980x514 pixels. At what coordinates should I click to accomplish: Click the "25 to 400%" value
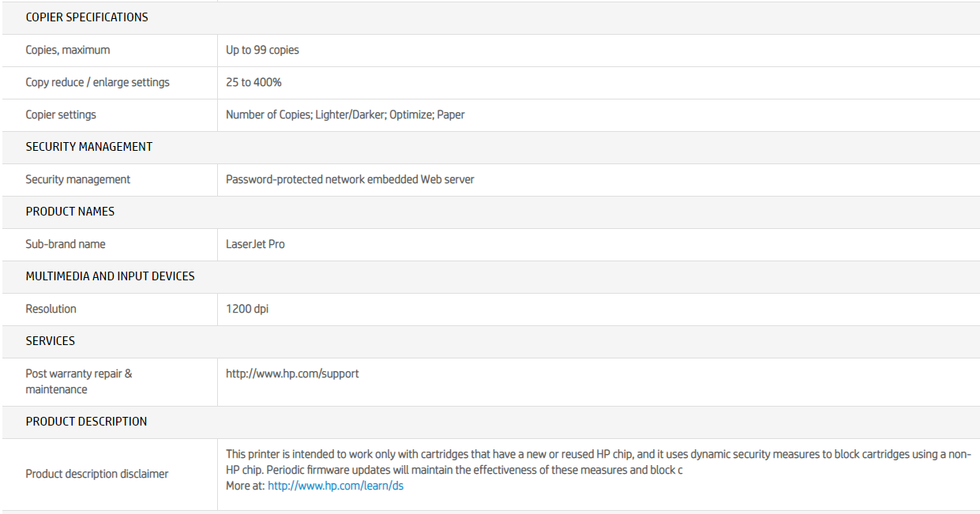pyautogui.click(x=253, y=82)
